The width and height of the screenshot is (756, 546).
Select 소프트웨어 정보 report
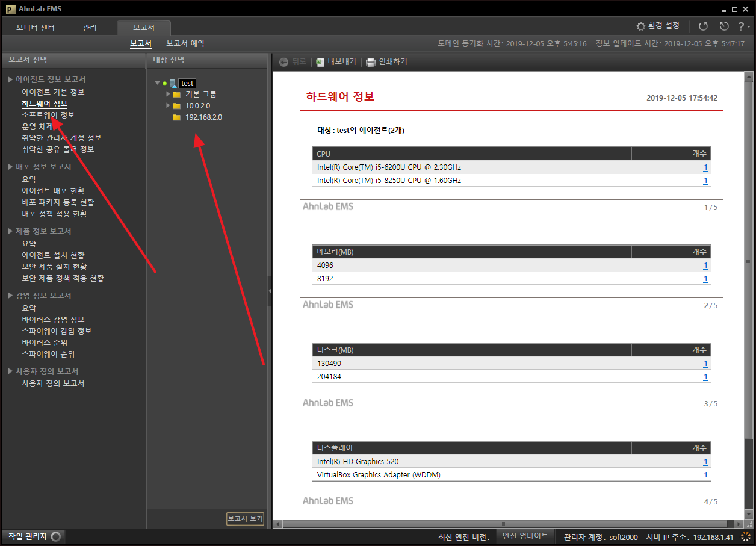[48, 115]
